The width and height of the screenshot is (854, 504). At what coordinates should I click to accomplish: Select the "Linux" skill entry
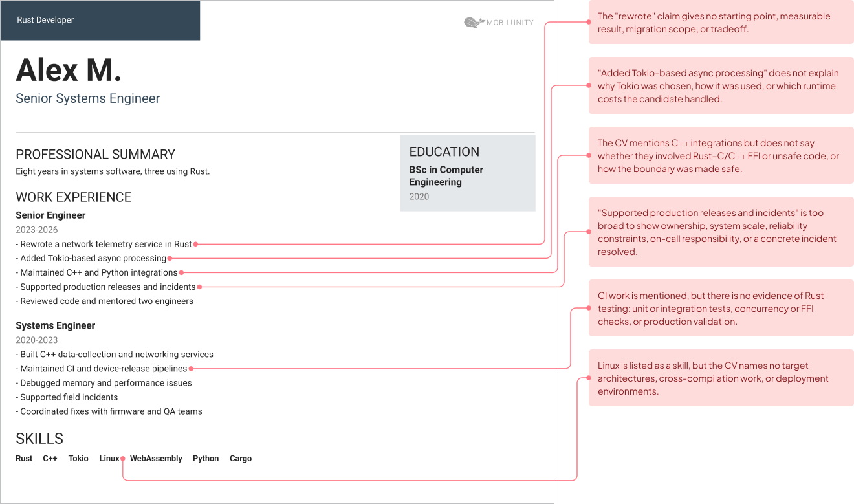[109, 459]
